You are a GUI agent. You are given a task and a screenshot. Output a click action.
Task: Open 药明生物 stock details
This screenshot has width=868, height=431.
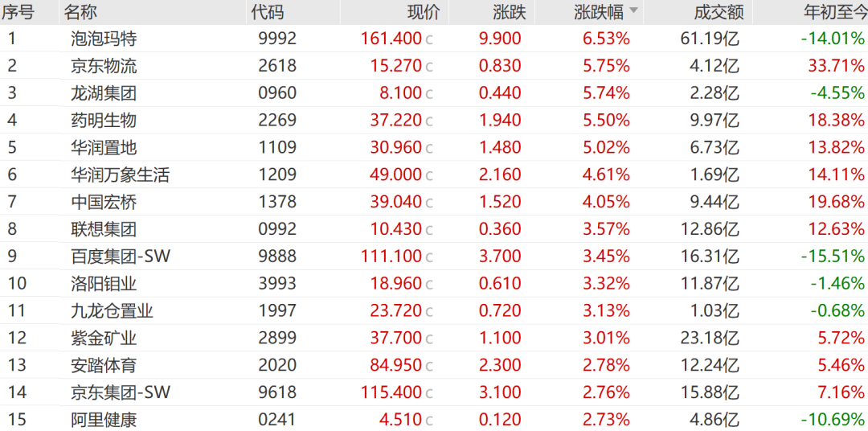click(x=104, y=121)
